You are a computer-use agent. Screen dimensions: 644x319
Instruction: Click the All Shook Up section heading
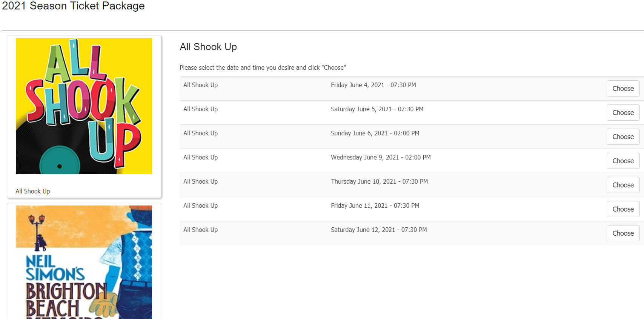pos(208,47)
